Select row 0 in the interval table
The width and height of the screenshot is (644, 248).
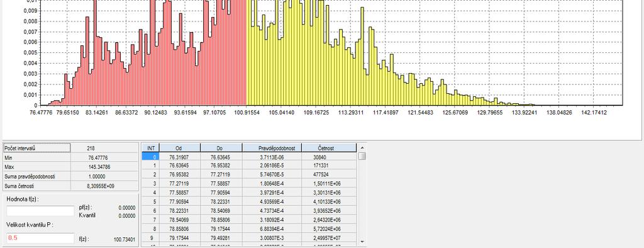(249, 157)
